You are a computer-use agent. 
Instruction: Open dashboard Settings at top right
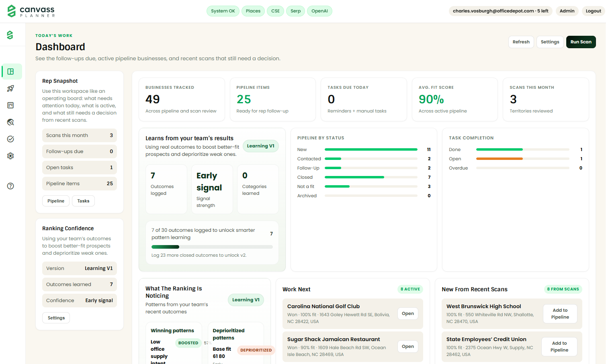pos(550,42)
